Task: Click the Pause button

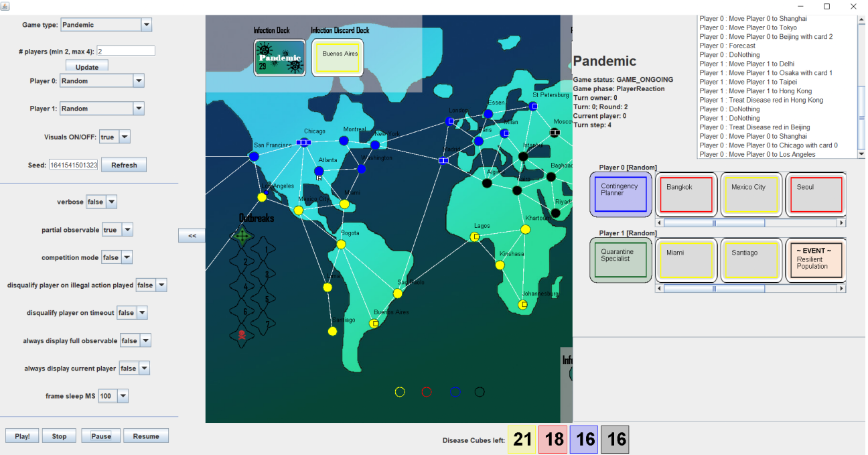Action: [101, 436]
